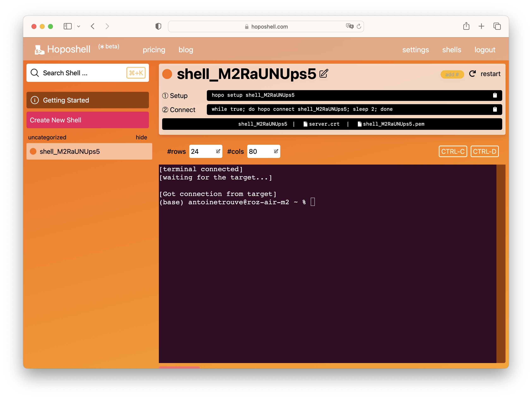
Task: Open the Safari share icon
Action: pos(466,26)
